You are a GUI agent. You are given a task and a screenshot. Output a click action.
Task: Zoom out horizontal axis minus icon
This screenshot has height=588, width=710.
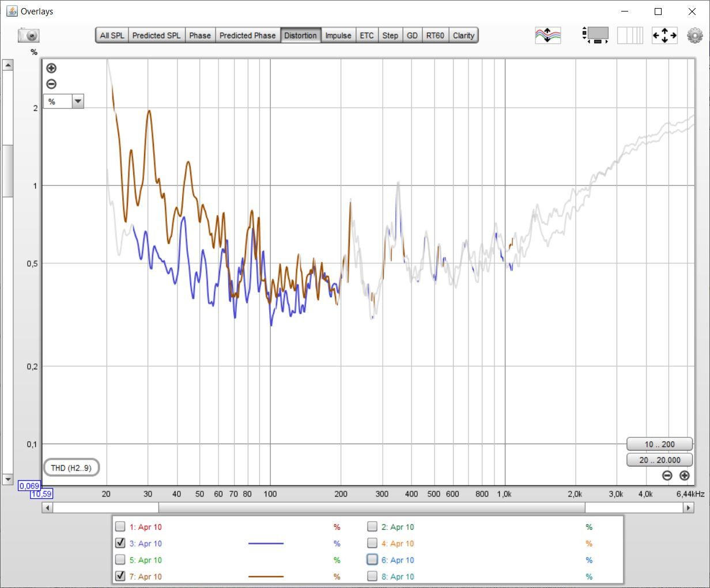(x=667, y=475)
